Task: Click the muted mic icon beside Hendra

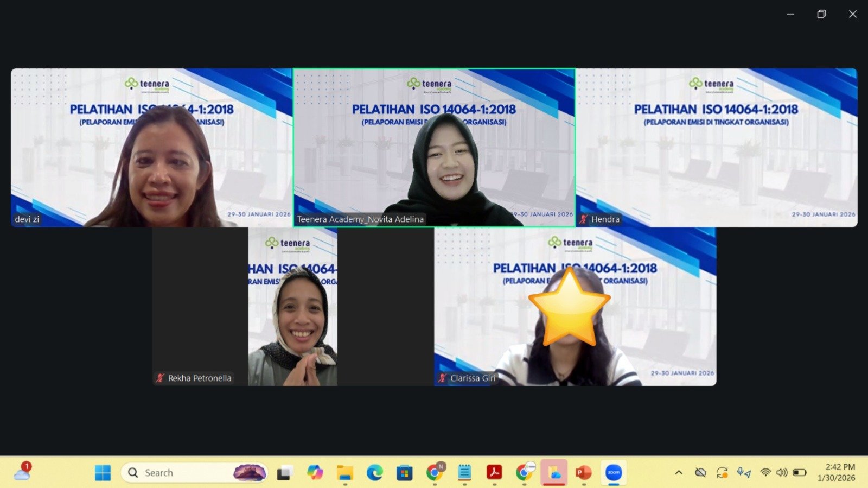Action: pos(584,219)
